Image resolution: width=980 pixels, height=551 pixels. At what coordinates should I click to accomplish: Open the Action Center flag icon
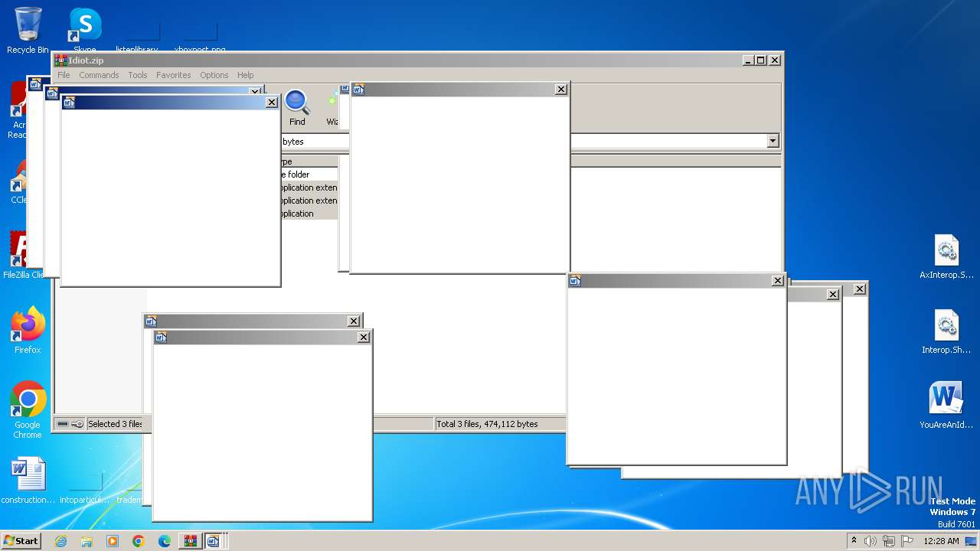point(907,541)
